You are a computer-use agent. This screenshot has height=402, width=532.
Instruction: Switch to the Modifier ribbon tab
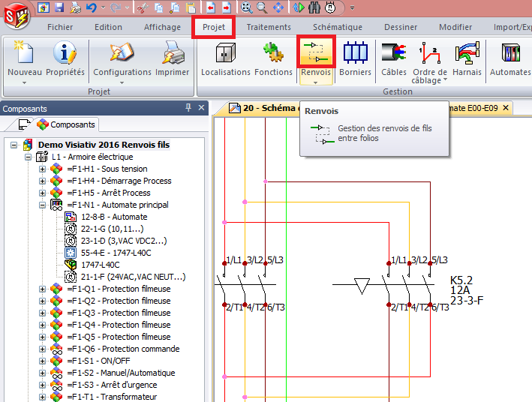pyautogui.click(x=455, y=27)
